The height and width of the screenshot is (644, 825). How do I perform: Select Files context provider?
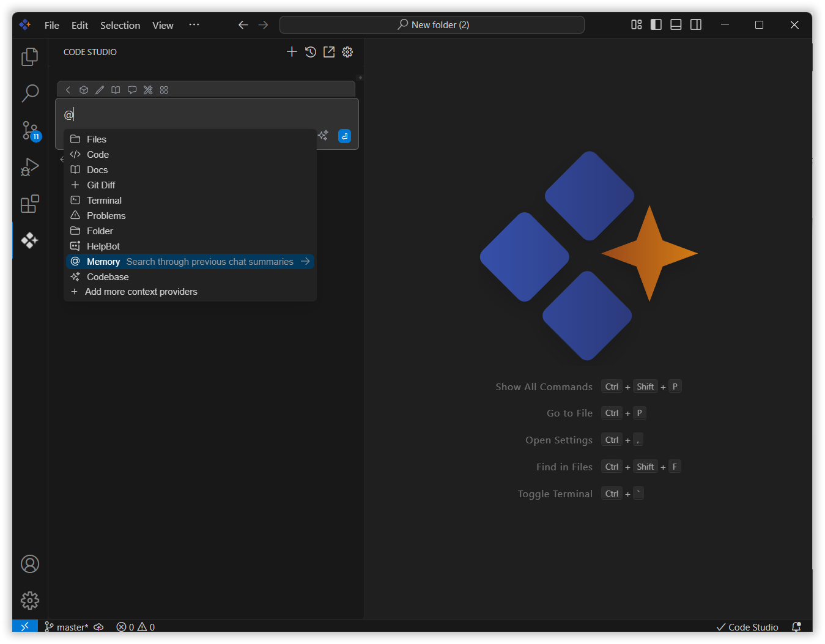click(190, 139)
